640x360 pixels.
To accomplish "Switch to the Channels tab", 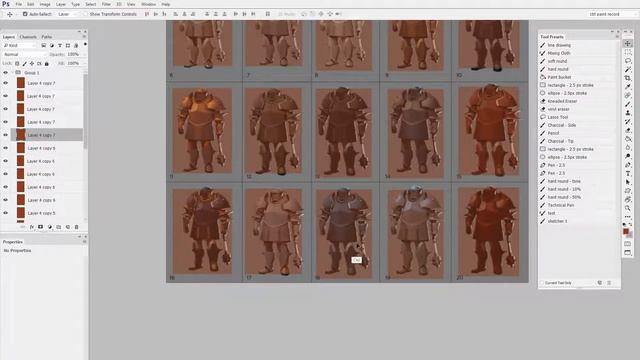I will pyautogui.click(x=28, y=37).
